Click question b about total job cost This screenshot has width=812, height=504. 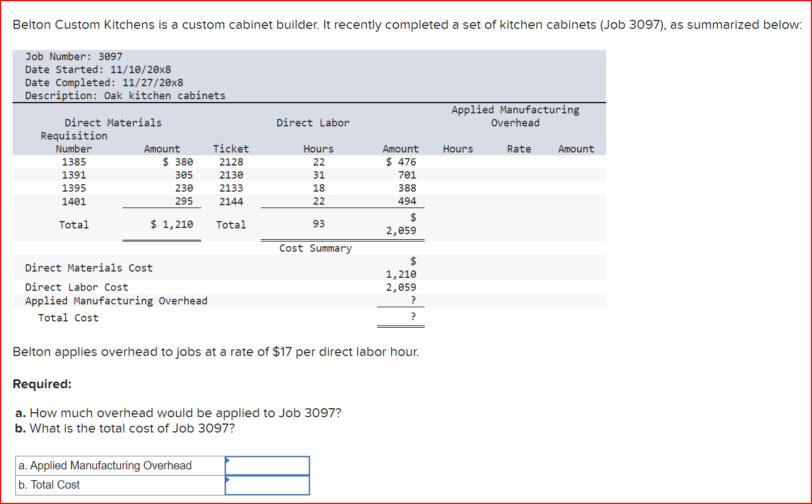tap(125, 428)
